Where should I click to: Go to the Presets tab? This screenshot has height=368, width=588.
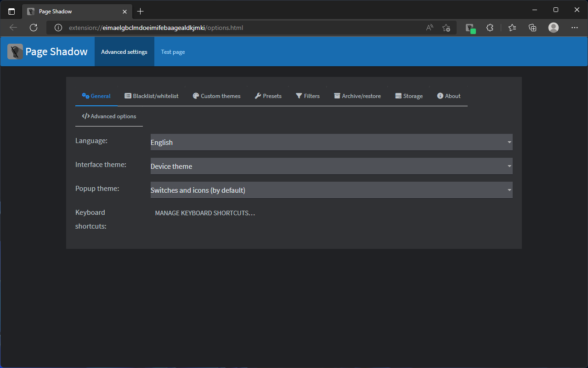coord(268,96)
